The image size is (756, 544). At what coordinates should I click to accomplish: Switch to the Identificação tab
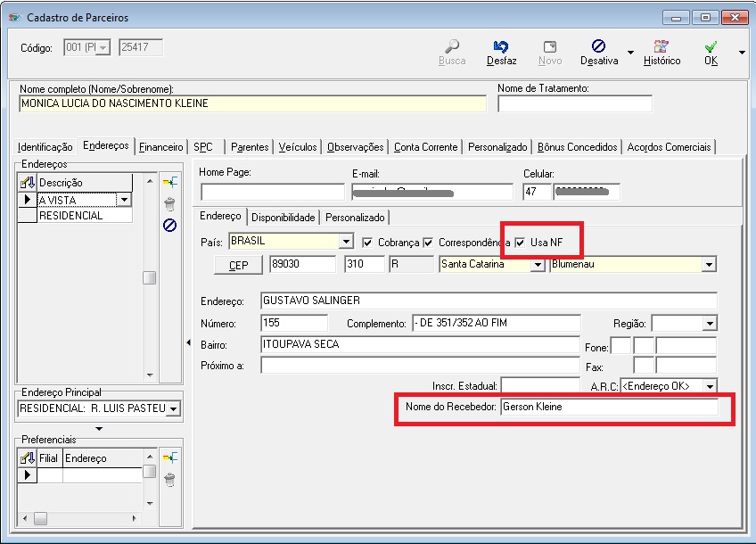tap(45, 147)
